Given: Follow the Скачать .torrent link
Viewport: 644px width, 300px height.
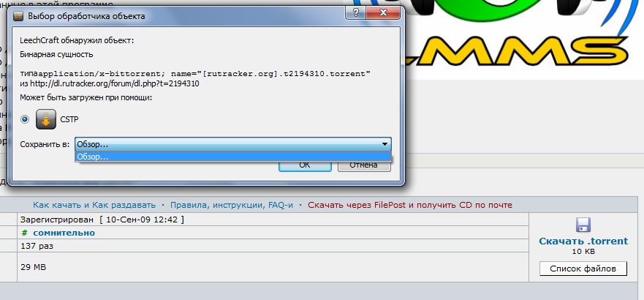Looking at the screenshot, I should [x=583, y=241].
